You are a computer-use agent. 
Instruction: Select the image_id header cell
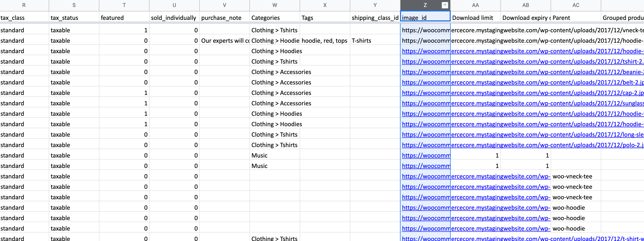425,18
